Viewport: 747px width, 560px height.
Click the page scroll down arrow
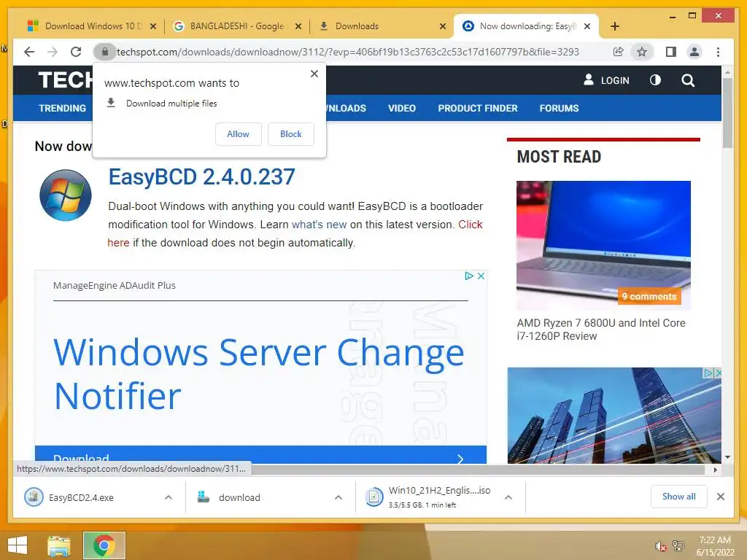click(x=727, y=457)
